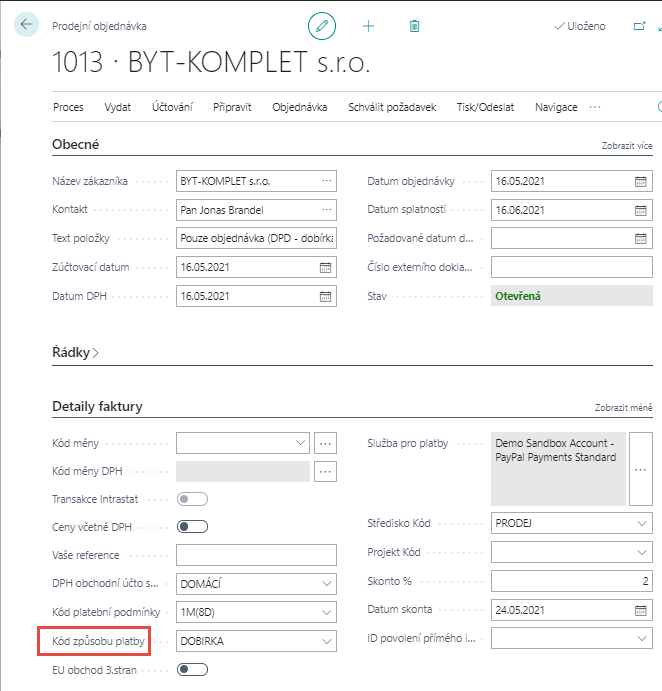Click the Vaše reference input field
This screenshot has width=662, height=691.
pos(256,556)
